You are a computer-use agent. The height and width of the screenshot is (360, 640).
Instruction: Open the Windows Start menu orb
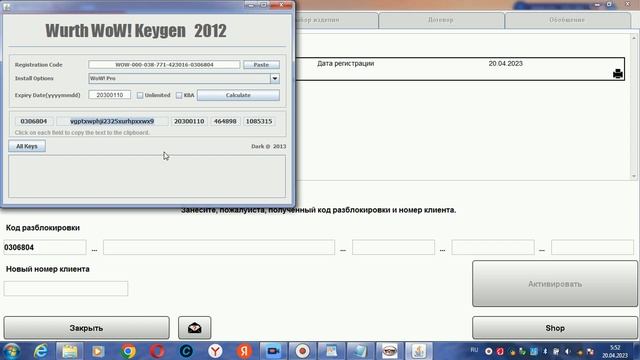[x=11, y=351]
